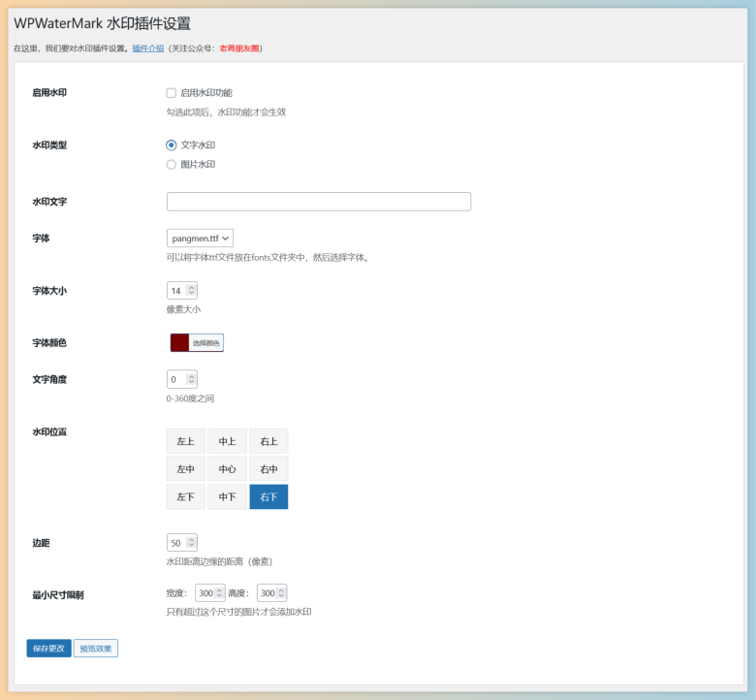Click the red 老蒋朋友圈 text
The height and width of the screenshot is (700, 756).
tap(239, 48)
